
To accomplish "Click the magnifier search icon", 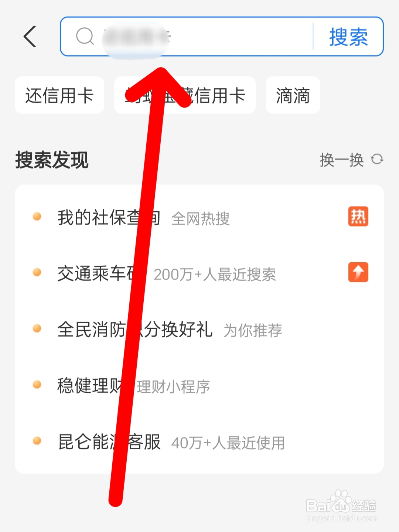I will [85, 37].
